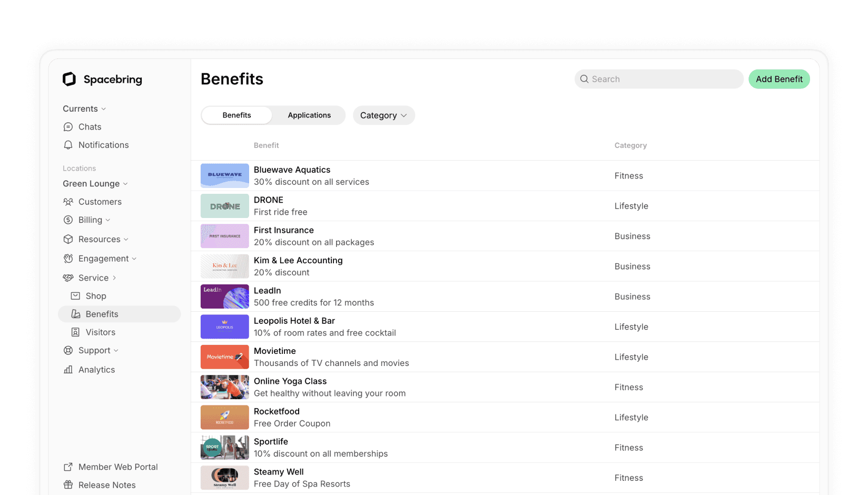The height and width of the screenshot is (495, 868).
Task: Open the Chats section
Action: pos(90,126)
